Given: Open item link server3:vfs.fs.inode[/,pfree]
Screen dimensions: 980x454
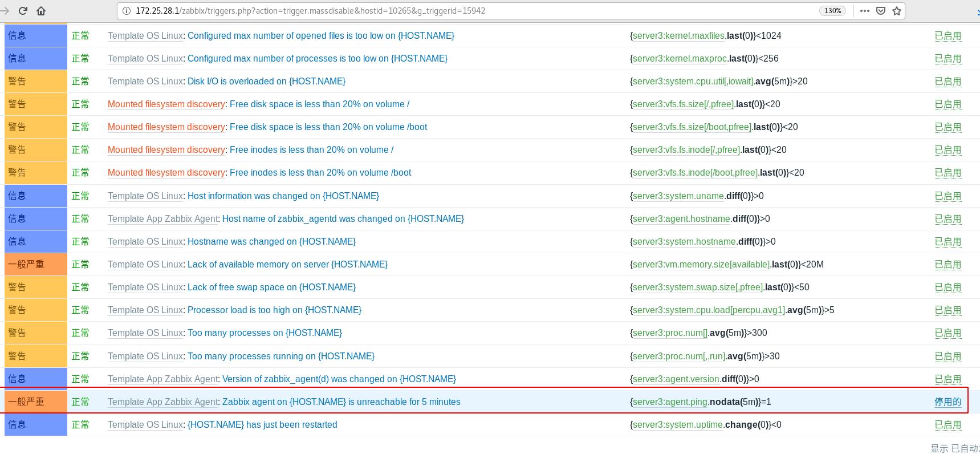Looking at the screenshot, I should (x=686, y=149).
